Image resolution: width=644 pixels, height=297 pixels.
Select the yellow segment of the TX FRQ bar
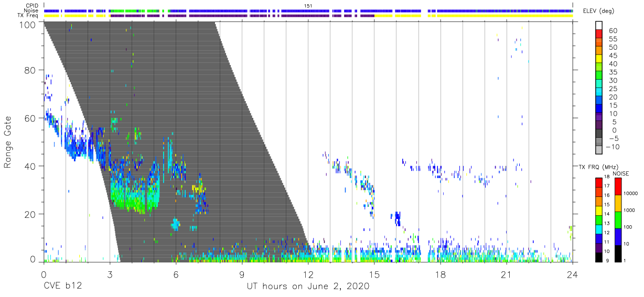599,210
